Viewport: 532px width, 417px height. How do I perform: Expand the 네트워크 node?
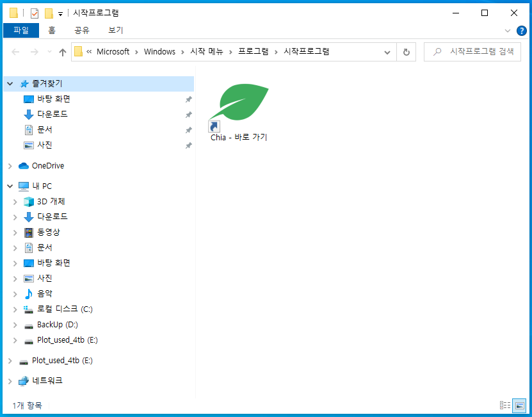click(x=10, y=381)
